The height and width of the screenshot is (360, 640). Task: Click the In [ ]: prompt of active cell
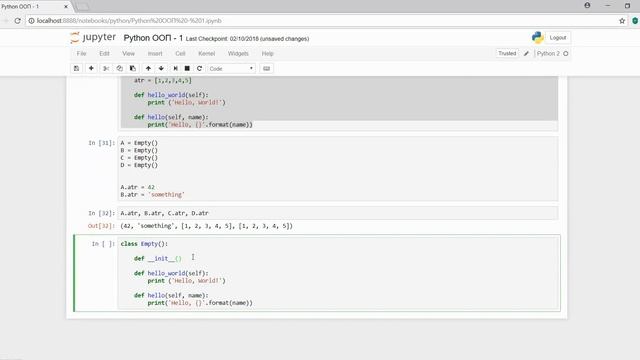tap(103, 244)
